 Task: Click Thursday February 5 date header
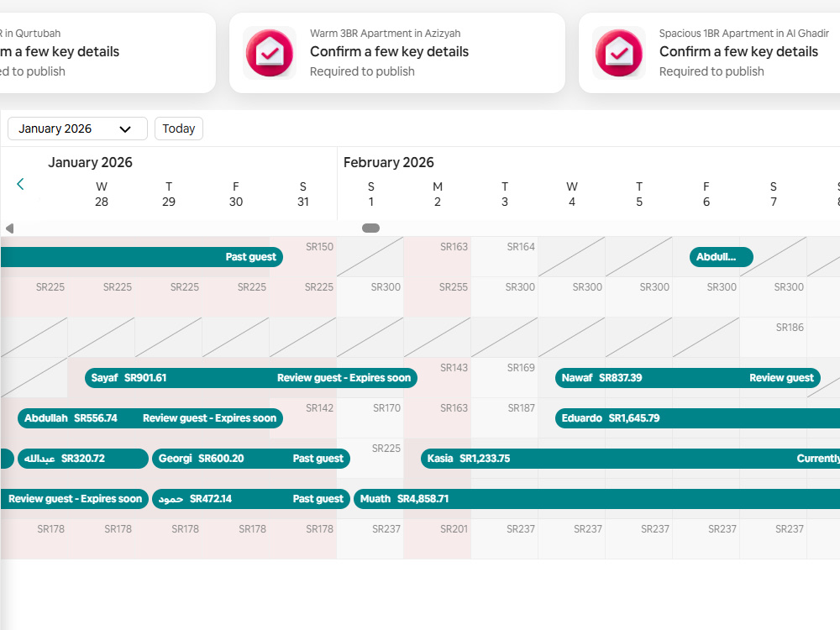(x=639, y=194)
